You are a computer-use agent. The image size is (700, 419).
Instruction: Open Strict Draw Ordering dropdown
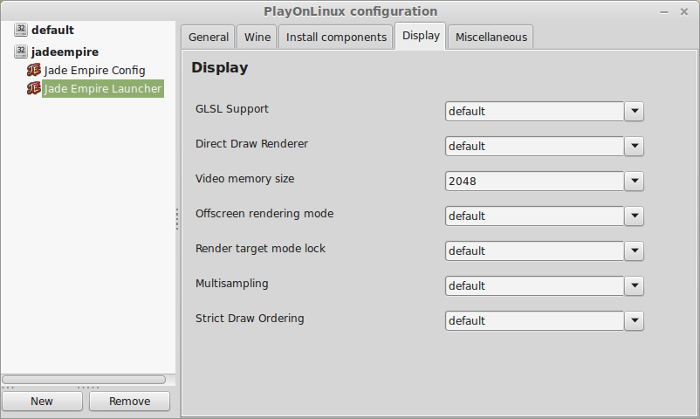coord(634,321)
